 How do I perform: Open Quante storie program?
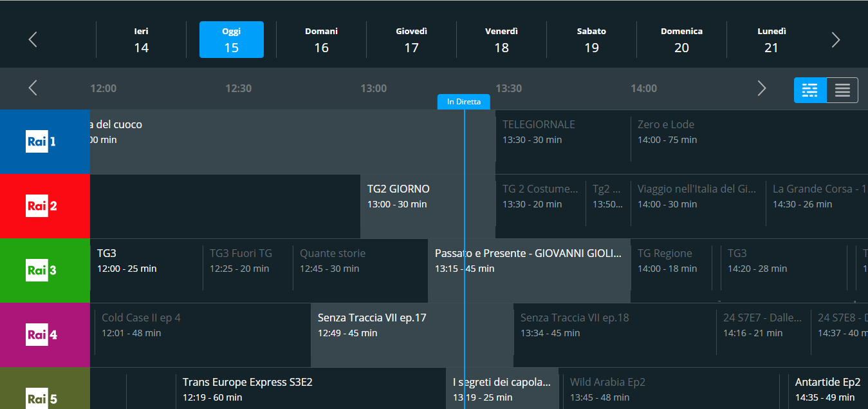[x=360, y=271]
